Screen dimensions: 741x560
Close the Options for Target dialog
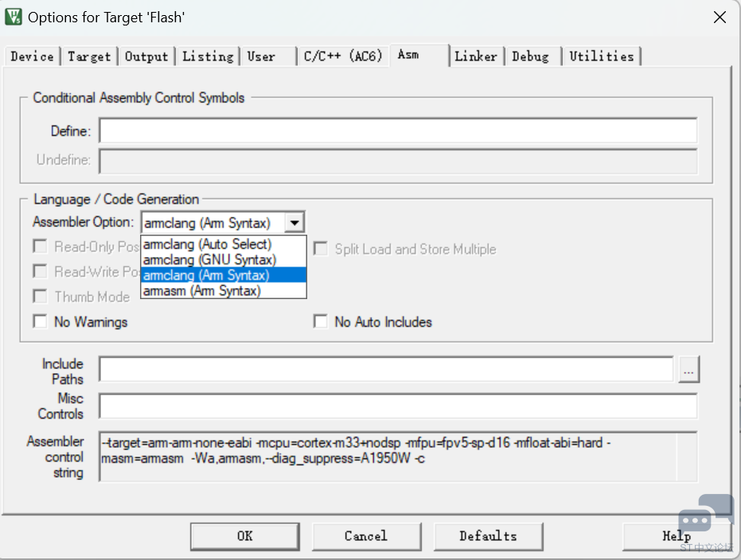point(720,17)
